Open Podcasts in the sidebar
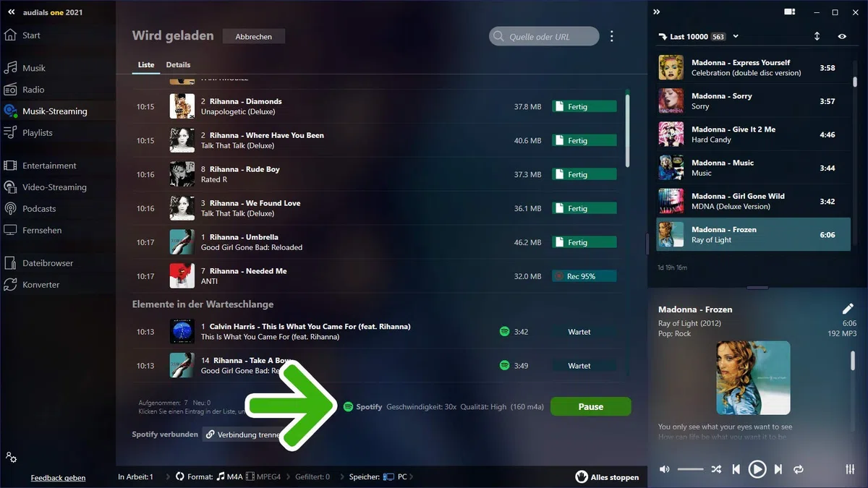 point(30,209)
